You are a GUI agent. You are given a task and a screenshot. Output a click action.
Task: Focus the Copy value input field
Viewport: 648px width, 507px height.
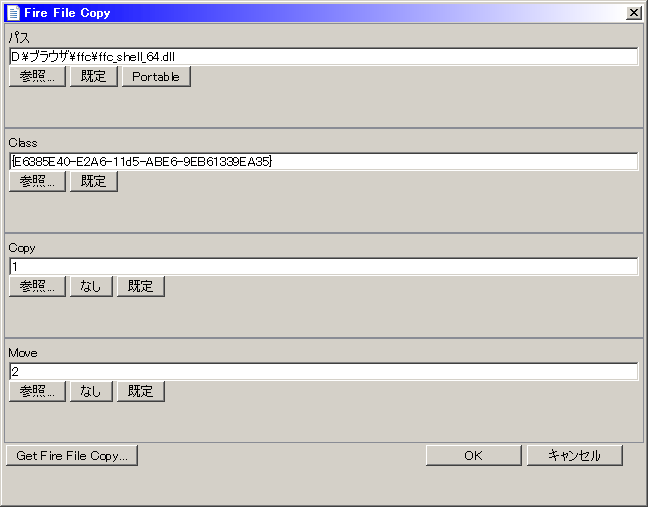[323, 267]
